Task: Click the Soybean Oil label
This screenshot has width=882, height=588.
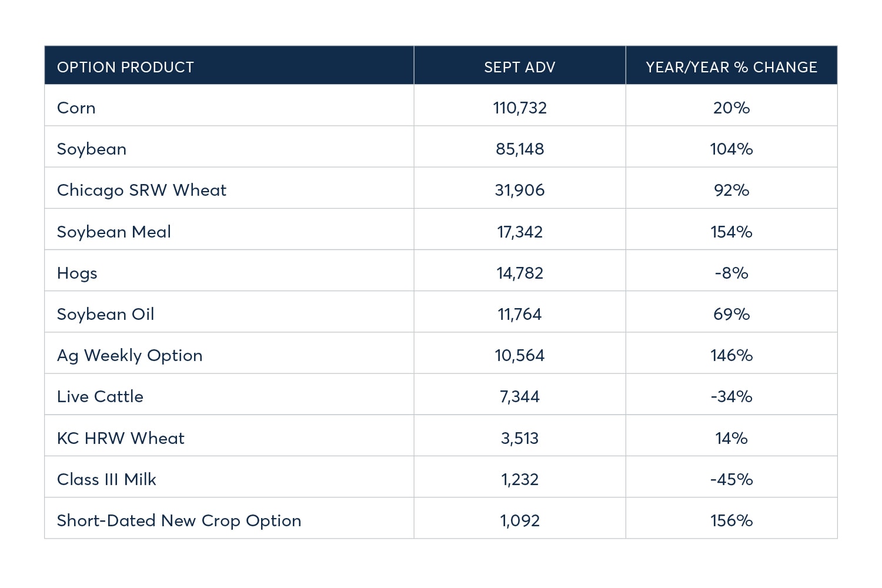Action: [x=106, y=315]
